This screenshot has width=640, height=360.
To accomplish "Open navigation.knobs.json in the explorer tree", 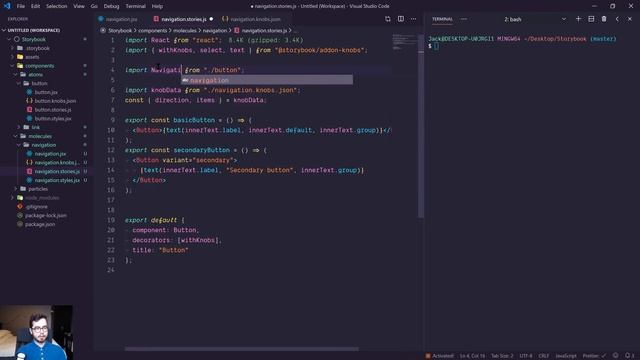I will tap(56, 162).
